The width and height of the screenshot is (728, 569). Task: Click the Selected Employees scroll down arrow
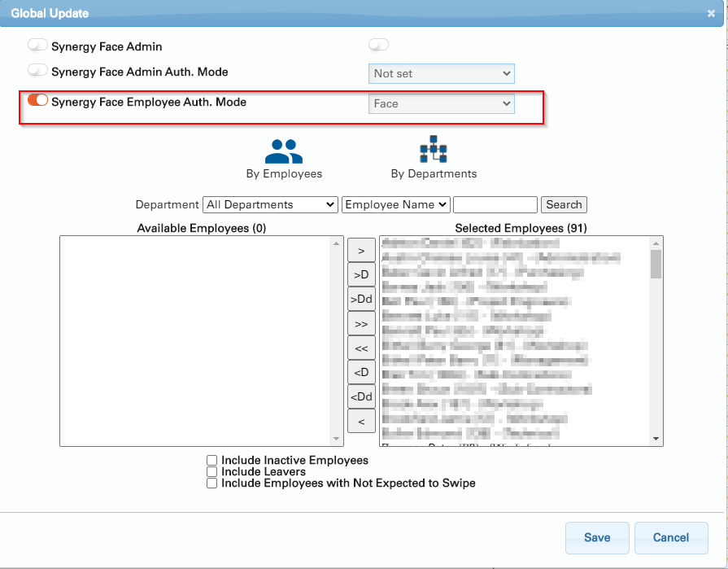tap(656, 439)
